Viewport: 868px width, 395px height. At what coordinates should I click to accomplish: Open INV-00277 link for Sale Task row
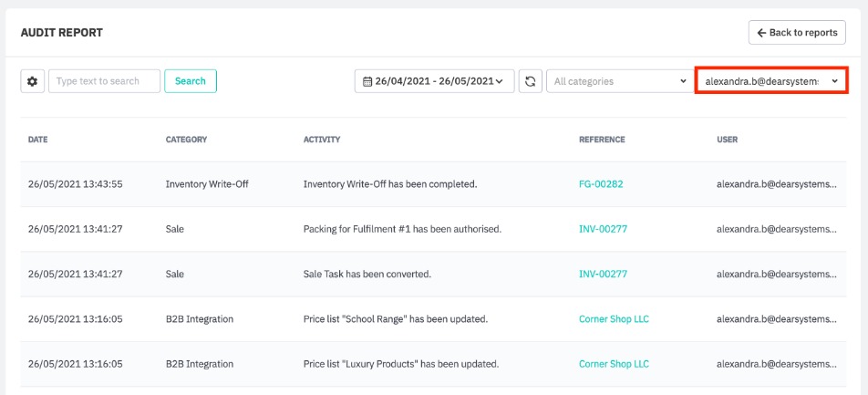[x=602, y=274]
